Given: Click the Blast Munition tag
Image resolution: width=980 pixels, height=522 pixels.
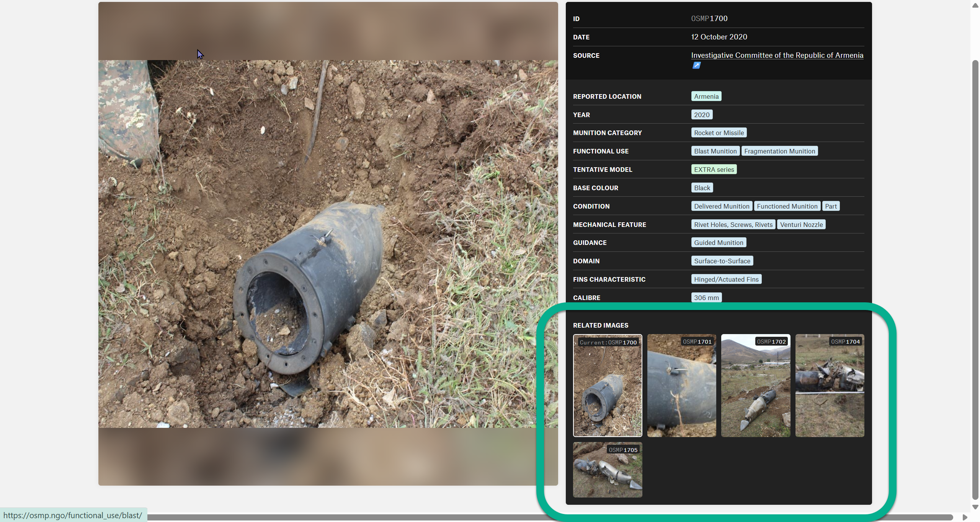Looking at the screenshot, I should click(715, 151).
